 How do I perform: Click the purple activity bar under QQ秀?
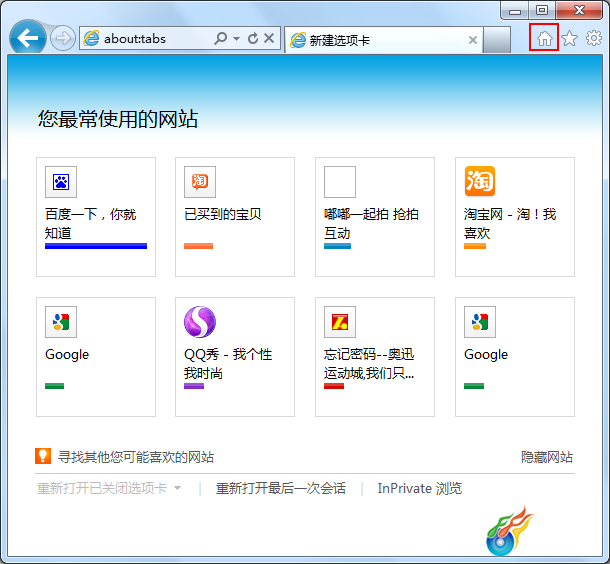point(194,386)
